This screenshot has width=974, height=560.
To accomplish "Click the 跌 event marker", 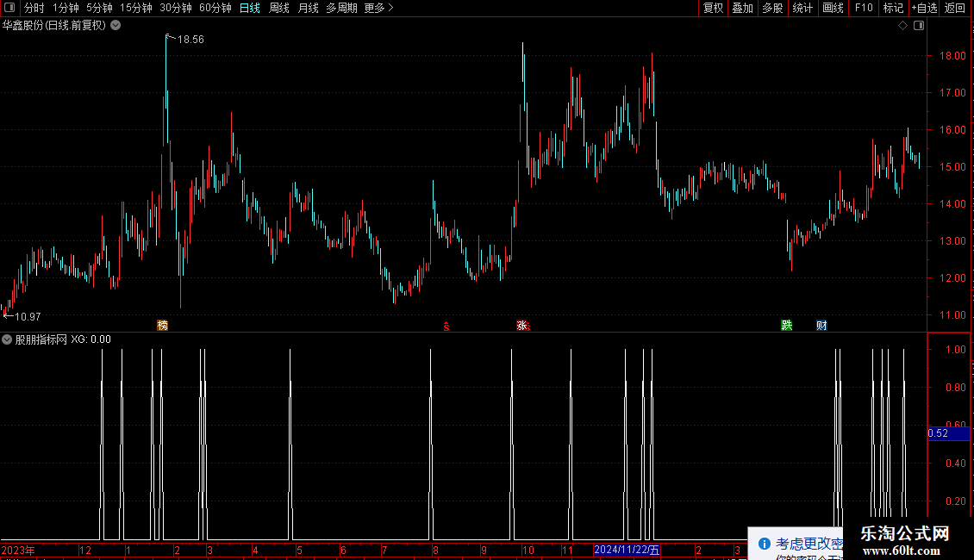I will pos(786,325).
